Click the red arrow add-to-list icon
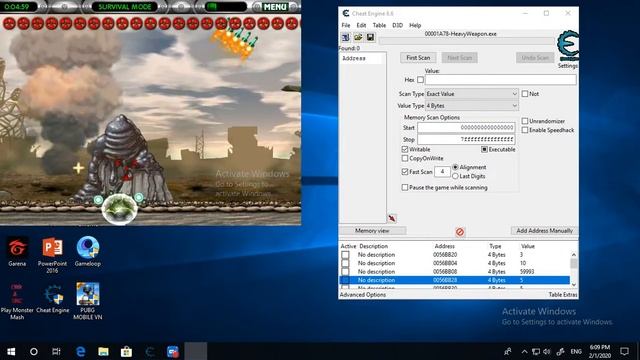This screenshot has width=640, height=360. [x=392, y=218]
